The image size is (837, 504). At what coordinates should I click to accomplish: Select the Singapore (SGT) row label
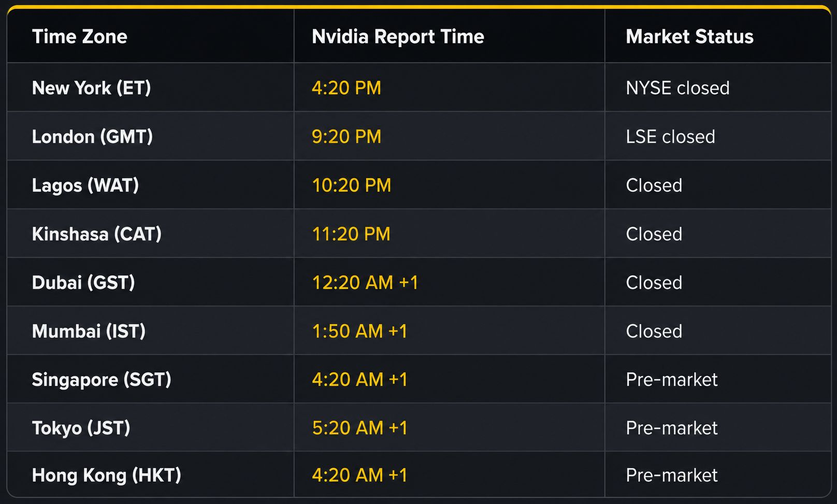click(102, 380)
